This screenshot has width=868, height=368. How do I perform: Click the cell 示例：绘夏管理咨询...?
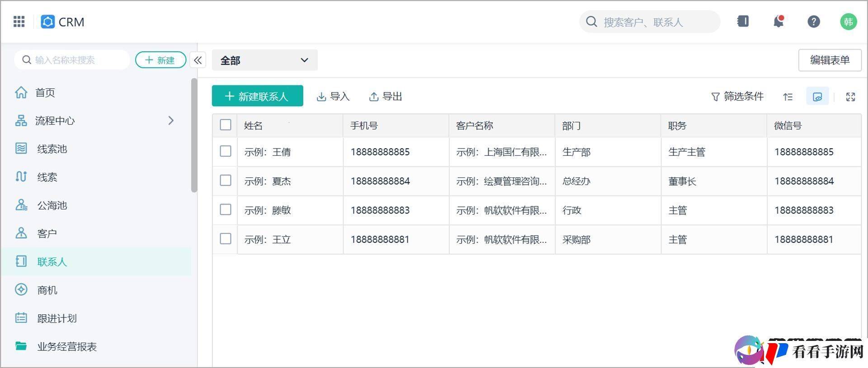tap(501, 181)
